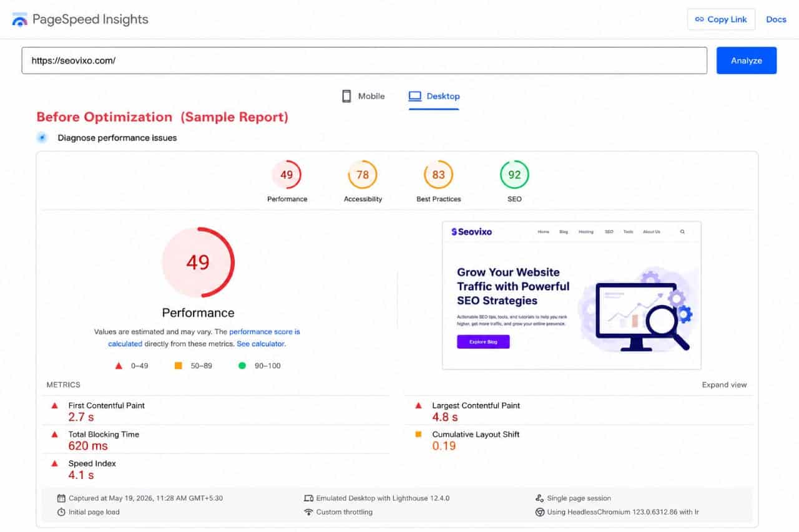Click the Cumulative Layout Shift value 0.19
This screenshot has width=799, height=532.
[x=444, y=446]
